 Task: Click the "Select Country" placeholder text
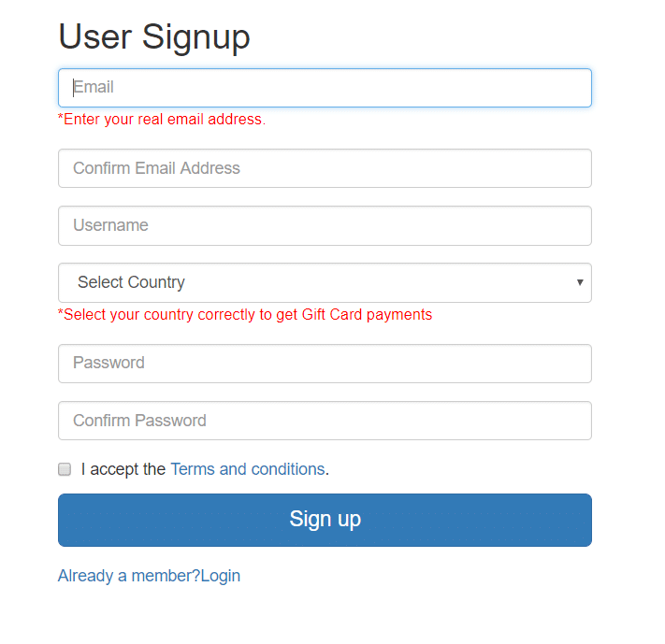click(131, 282)
